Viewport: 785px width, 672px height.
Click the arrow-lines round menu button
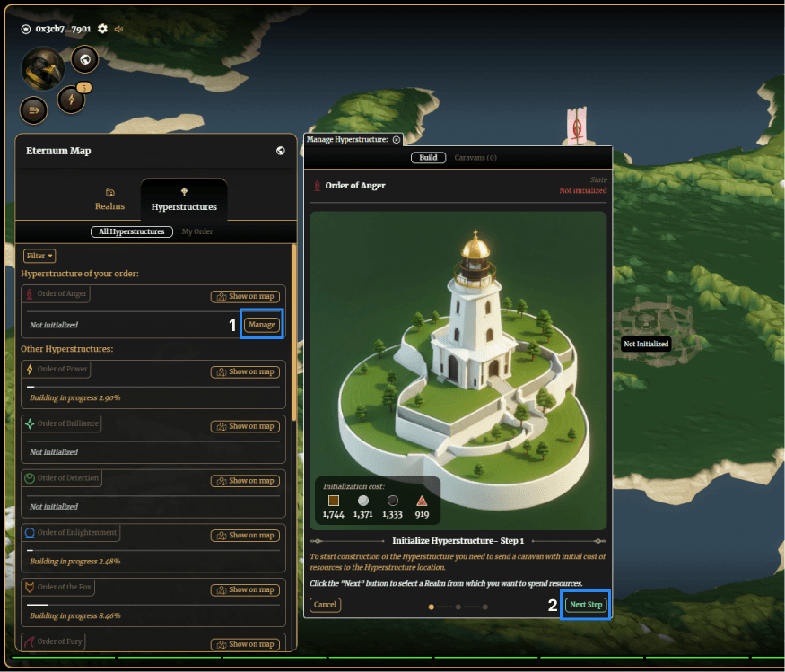[33, 110]
